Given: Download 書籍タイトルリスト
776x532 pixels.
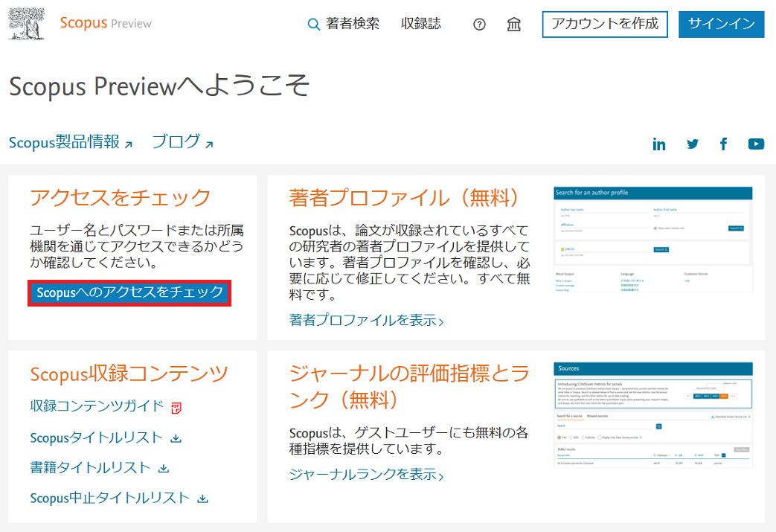Looking at the screenshot, I should [91, 468].
